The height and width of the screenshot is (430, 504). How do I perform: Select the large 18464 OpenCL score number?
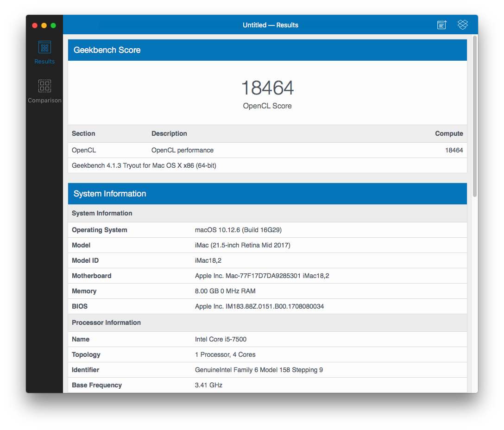coord(267,88)
